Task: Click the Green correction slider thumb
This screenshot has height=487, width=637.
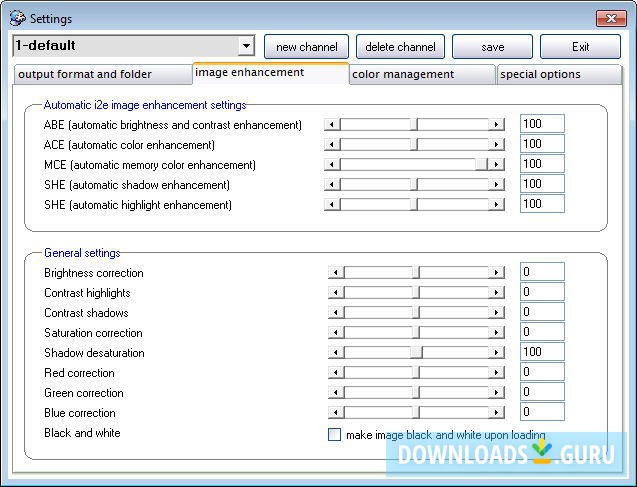Action: pos(416,392)
